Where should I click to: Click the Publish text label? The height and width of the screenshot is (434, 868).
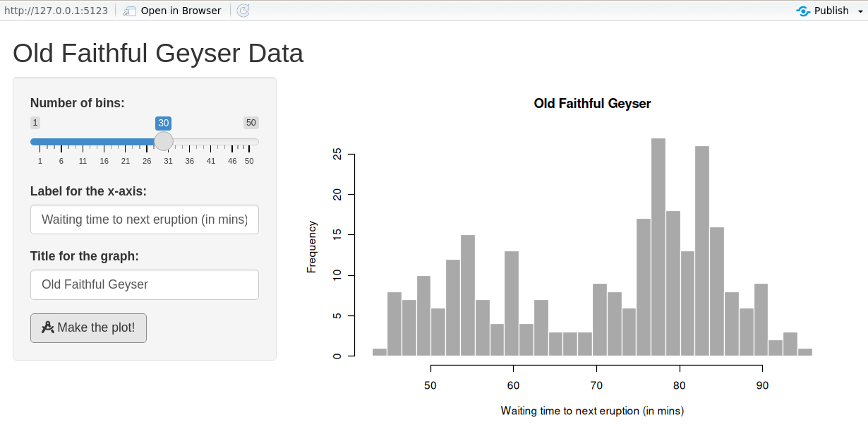[x=831, y=11]
